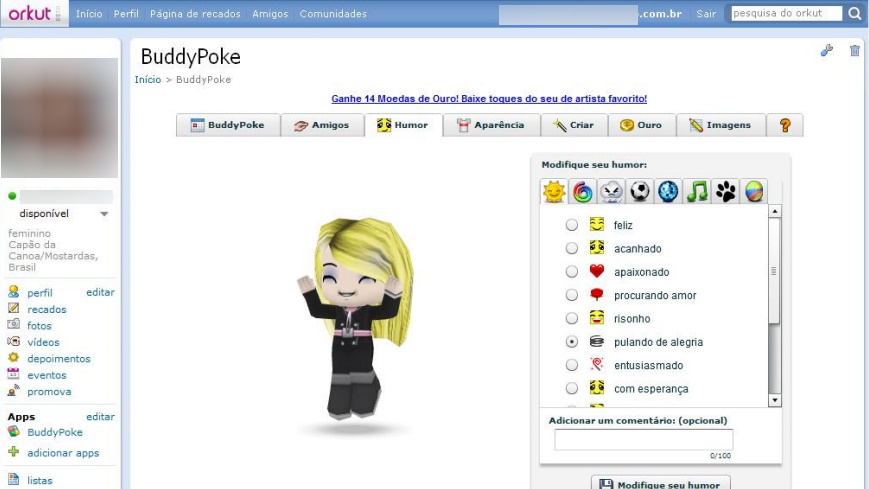Click the mood list scrollbar thumb

click(x=775, y=271)
